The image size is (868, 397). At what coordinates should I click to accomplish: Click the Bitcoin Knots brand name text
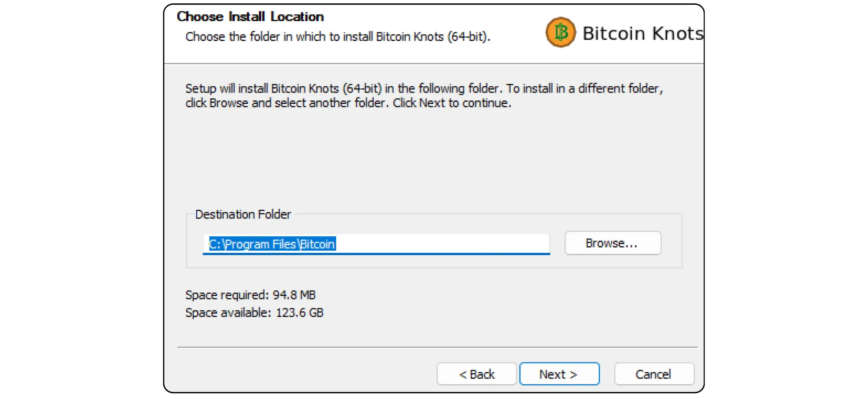tap(643, 33)
